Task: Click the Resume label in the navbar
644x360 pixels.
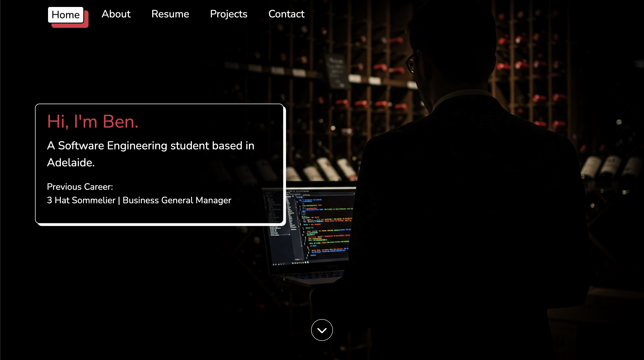Action: pyautogui.click(x=170, y=14)
